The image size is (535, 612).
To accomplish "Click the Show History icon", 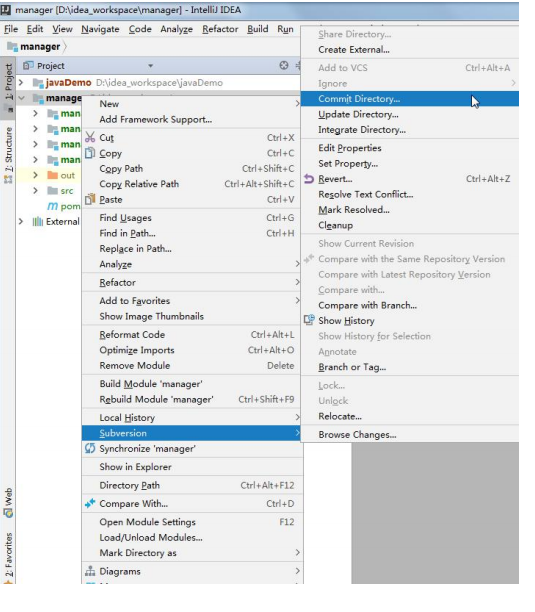I will tap(309, 320).
